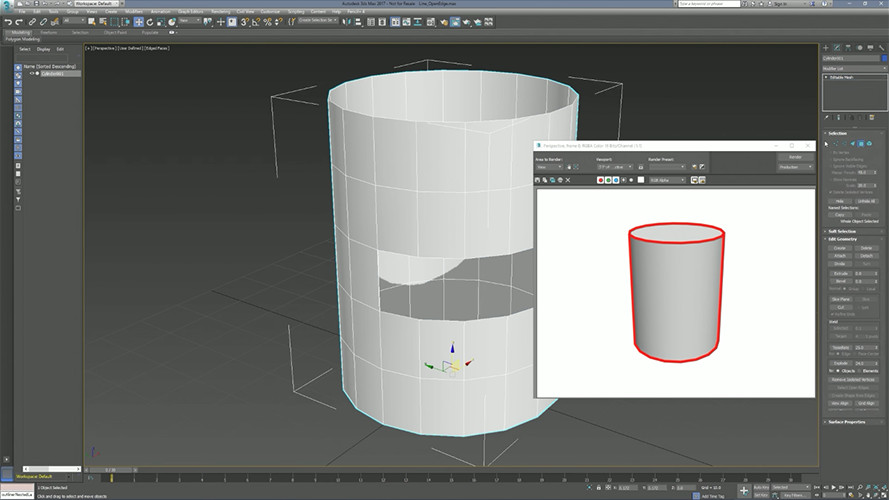
Task: Save image icon in render window
Action: pos(537,180)
